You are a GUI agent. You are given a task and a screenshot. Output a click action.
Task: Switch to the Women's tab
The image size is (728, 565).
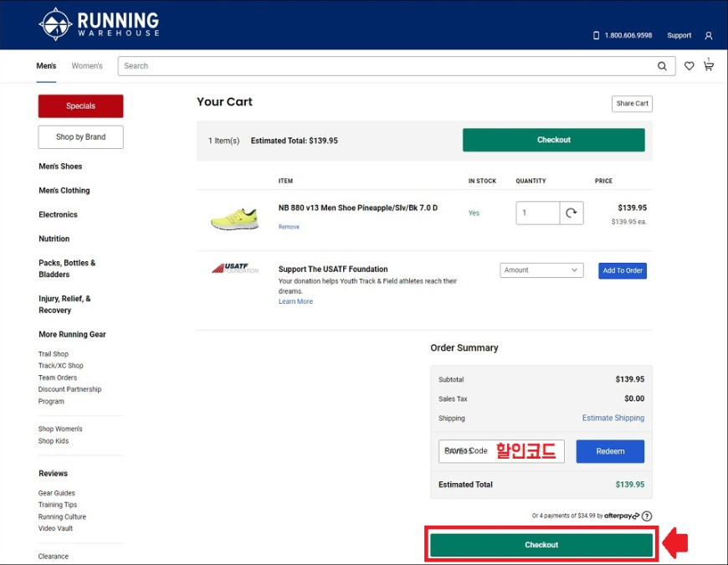87,66
